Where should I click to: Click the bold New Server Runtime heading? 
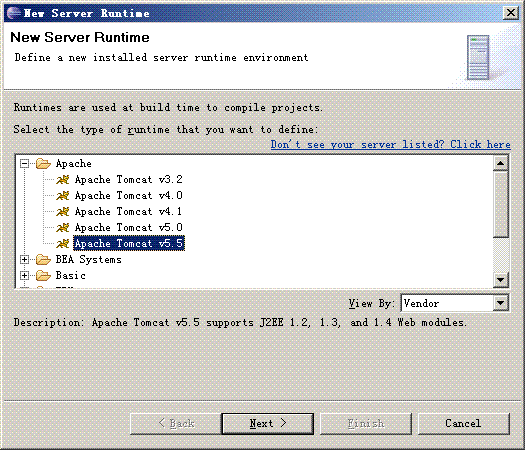(x=80, y=37)
